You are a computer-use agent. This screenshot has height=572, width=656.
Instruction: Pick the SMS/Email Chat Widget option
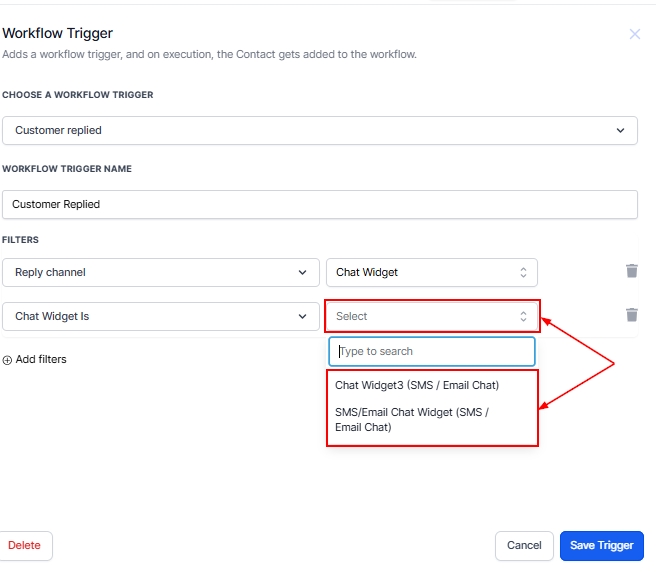tap(412, 419)
